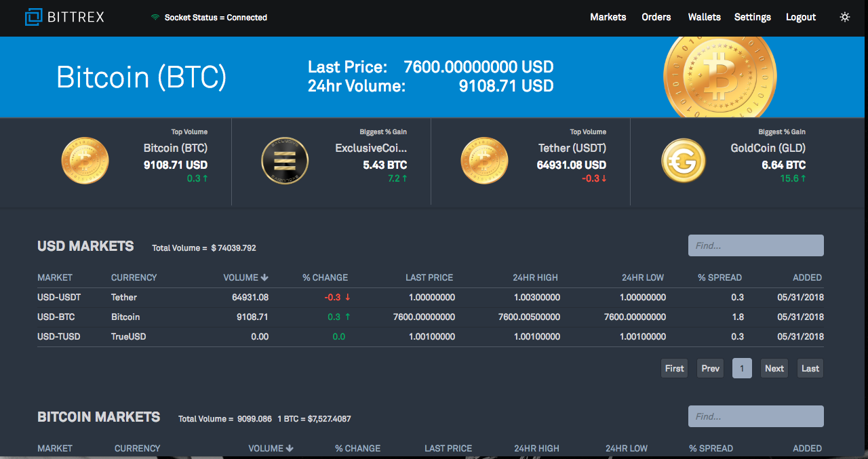
Task: Sort USD Markets by ADDED column
Action: (x=807, y=277)
